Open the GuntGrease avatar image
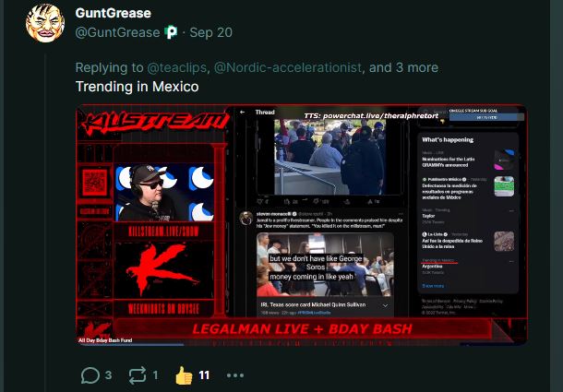This screenshot has width=563, height=392. click(45, 23)
